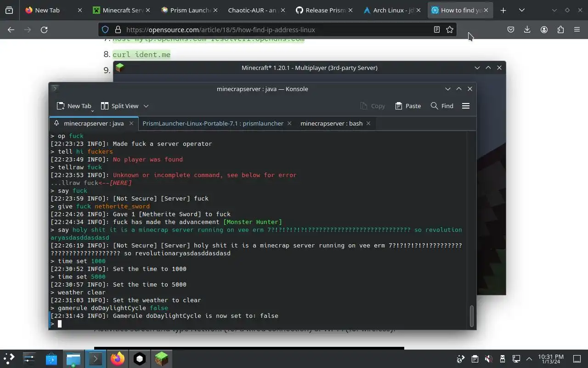Screen dimensions: 588x368
Task: Open the Firefox extensions puzzle icon
Action: tap(560, 29)
